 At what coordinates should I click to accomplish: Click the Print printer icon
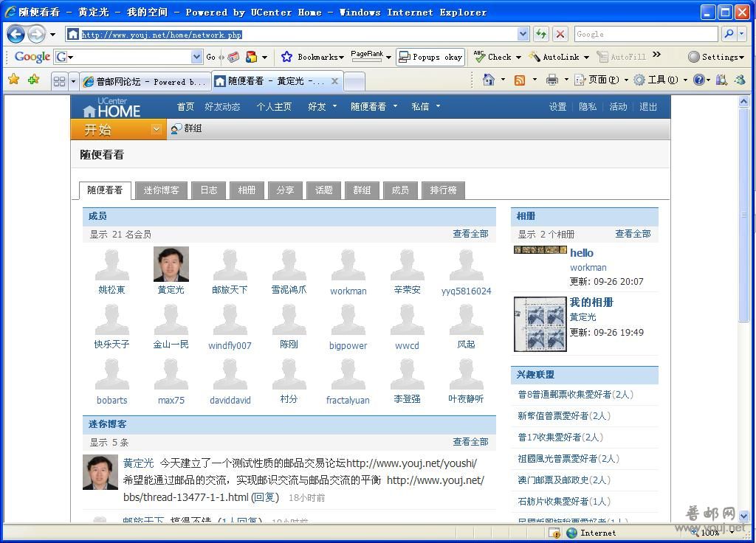click(551, 80)
